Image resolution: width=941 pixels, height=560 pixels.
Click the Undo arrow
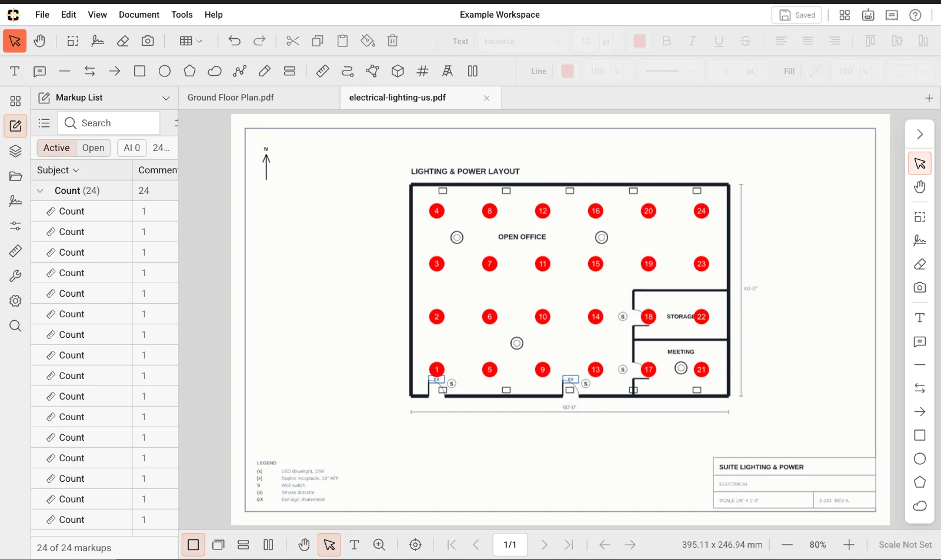(235, 41)
